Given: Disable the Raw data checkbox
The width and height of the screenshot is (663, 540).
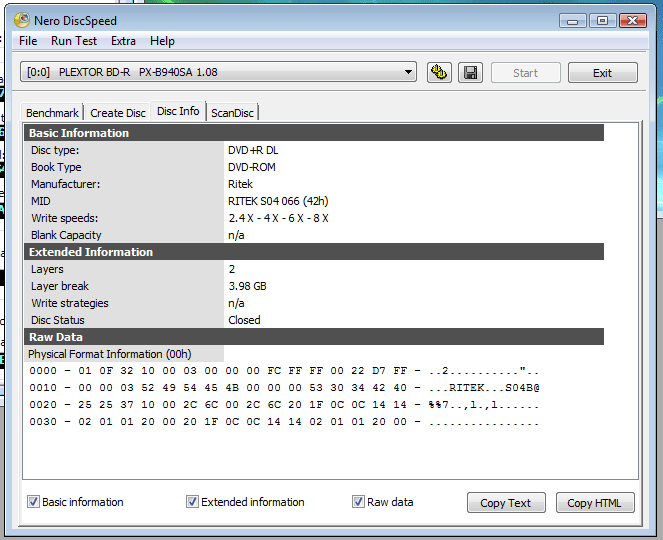Looking at the screenshot, I should [x=359, y=502].
